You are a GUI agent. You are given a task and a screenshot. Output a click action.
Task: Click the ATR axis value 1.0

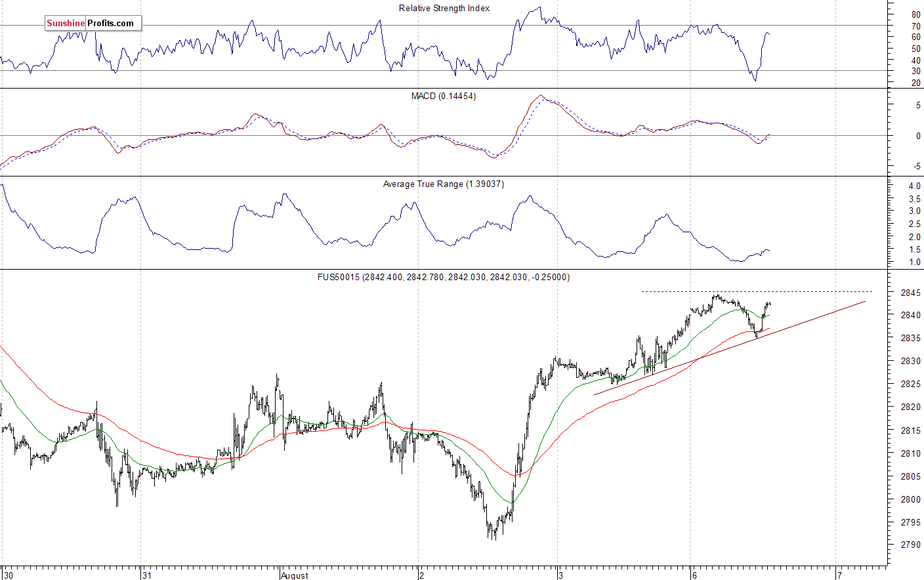tap(914, 262)
